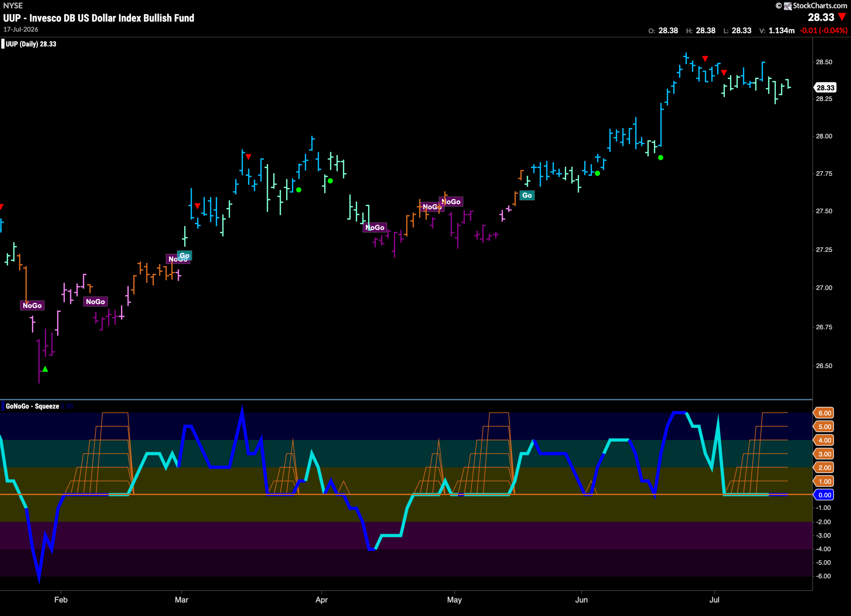This screenshot has width=851, height=616.
Task: Click the low value L: 28.33
Action: (737, 31)
